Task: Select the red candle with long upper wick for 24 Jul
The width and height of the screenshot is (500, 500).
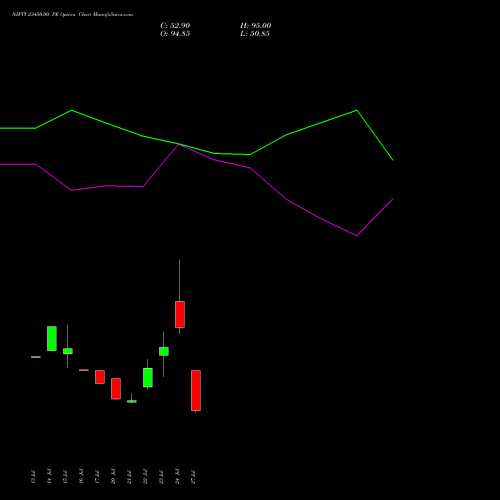Action: [180, 314]
